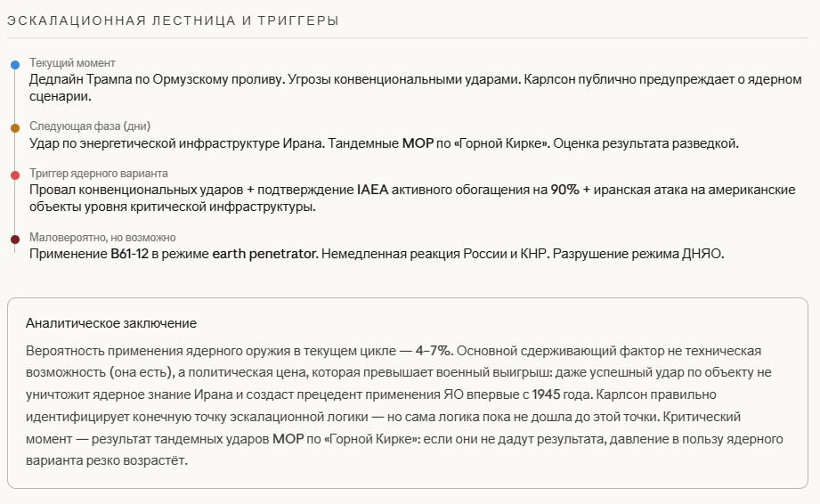Click the «Маловероятно, но возможно» label
820x504 pixels.
tap(102, 238)
